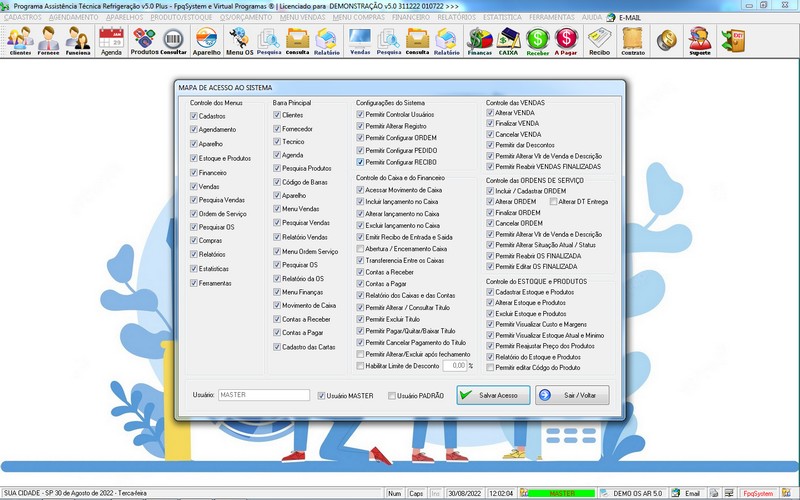The width and height of the screenshot is (800, 500).
Task: Toggle Excluir Estoque e Produtos checkbox
Action: (x=490, y=314)
